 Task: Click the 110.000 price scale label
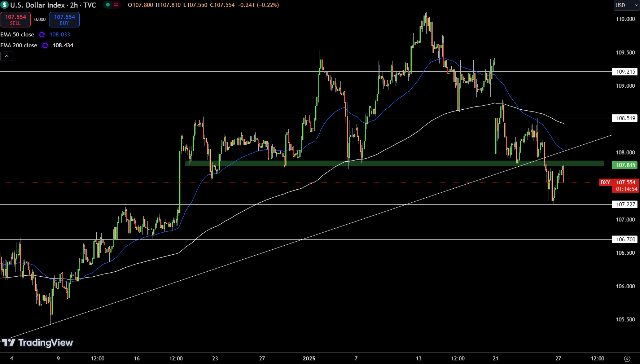[x=625, y=19]
